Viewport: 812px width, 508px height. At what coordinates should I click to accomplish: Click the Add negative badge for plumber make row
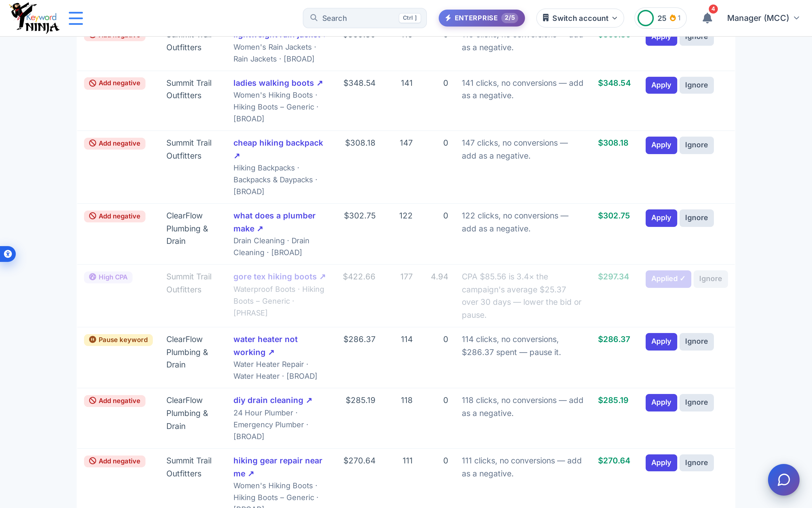[x=114, y=216]
